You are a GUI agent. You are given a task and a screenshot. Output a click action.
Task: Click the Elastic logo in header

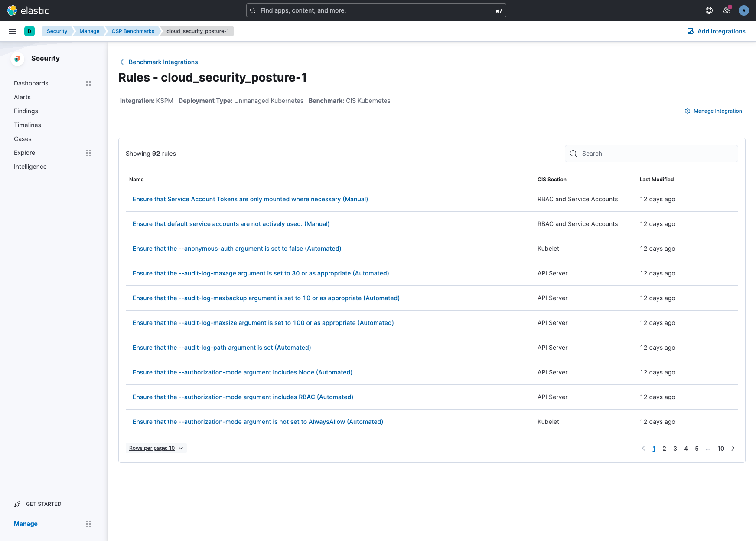pyautogui.click(x=28, y=10)
